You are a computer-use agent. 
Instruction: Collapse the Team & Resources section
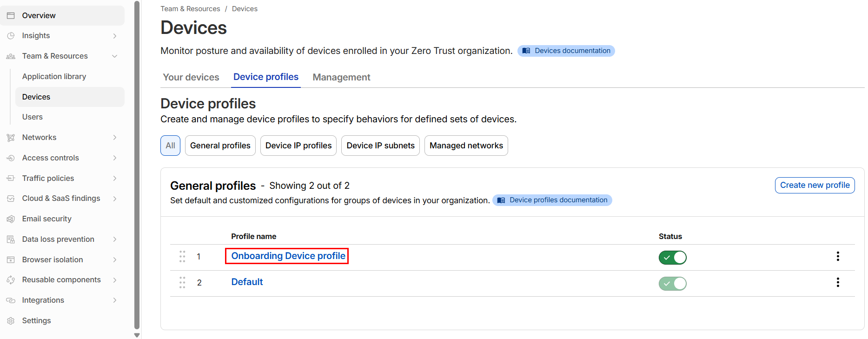(114, 56)
